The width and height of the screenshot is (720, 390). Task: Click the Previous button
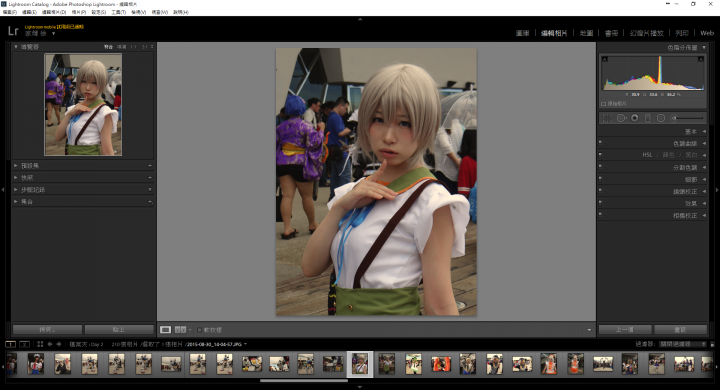(625, 329)
